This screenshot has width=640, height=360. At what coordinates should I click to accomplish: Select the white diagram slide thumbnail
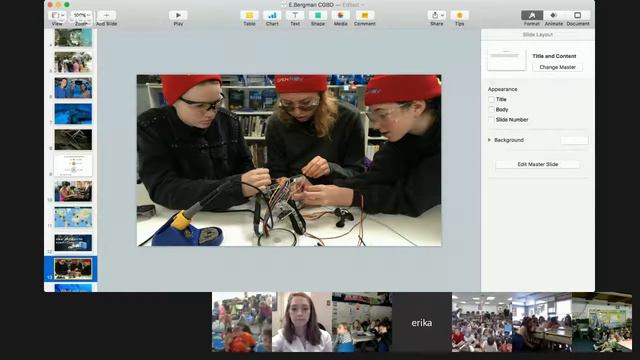point(73,165)
